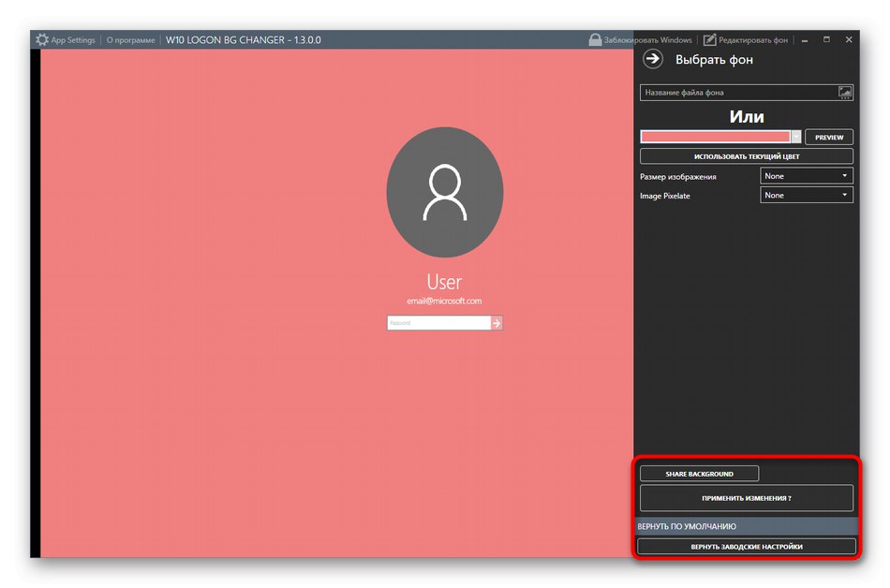Click the arrow icon beside Выбрать фон

[653, 59]
